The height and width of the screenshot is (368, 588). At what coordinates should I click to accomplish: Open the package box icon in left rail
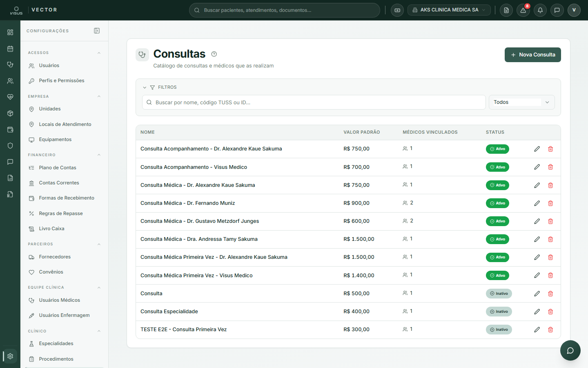coord(10,113)
